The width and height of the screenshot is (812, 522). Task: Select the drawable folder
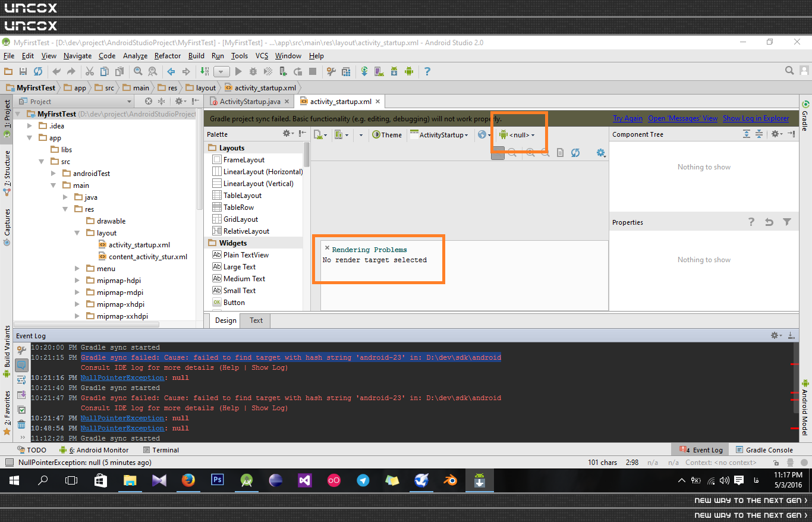106,221
